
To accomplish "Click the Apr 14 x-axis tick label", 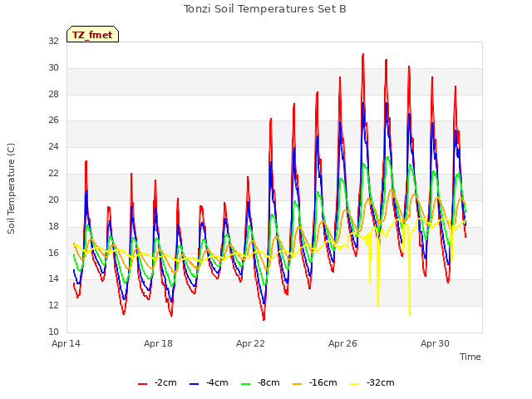I will click(x=66, y=343).
